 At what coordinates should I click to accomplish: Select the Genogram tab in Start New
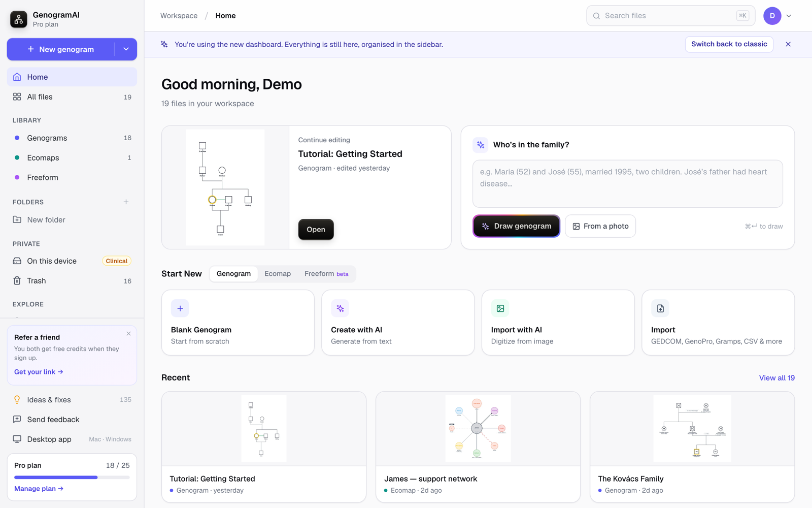[x=233, y=274]
